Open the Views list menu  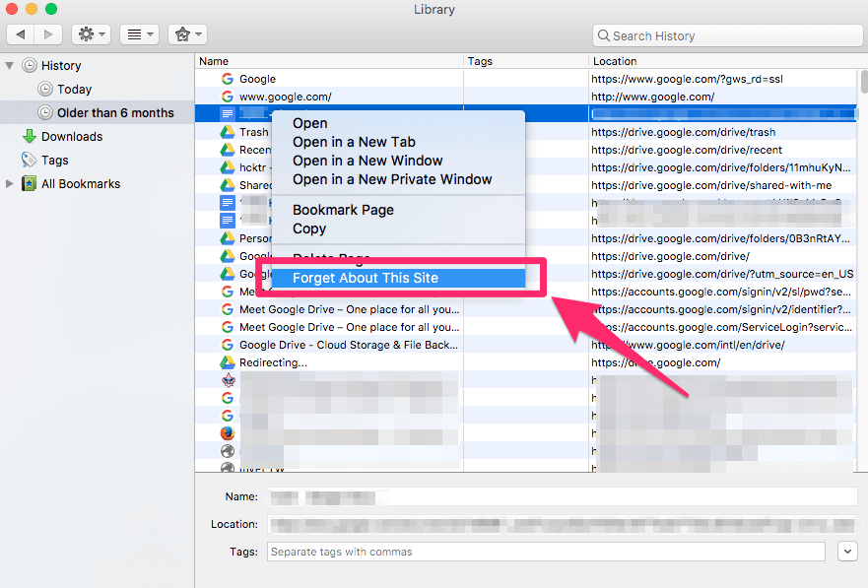(139, 34)
